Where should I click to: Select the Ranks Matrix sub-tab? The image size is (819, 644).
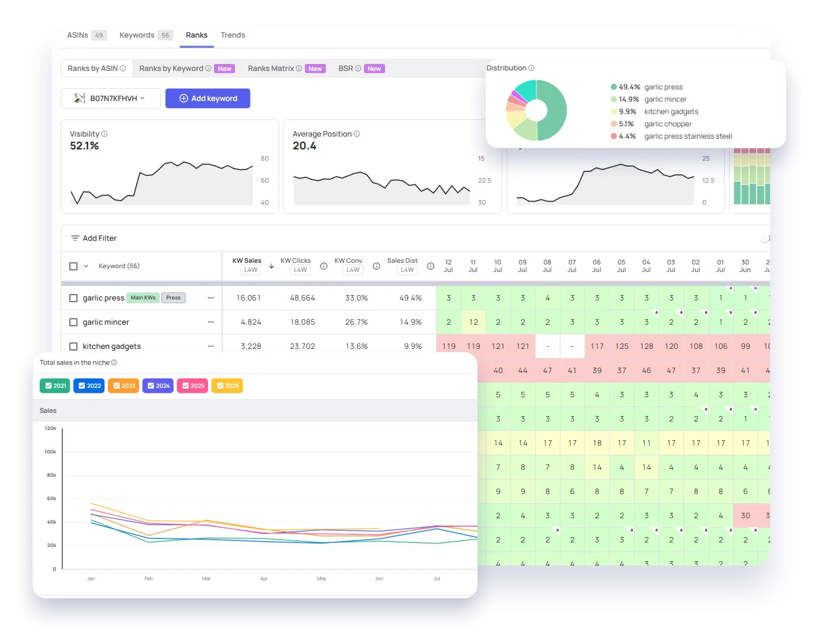pos(287,68)
